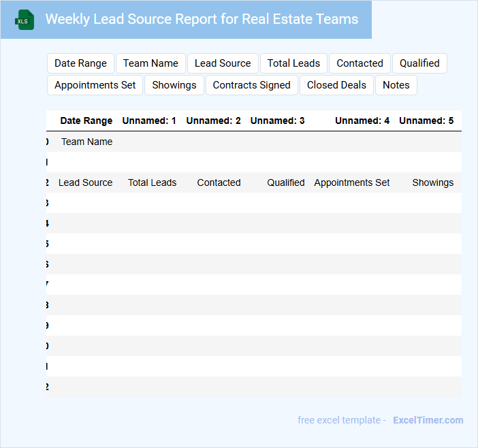This screenshot has width=478, height=448.
Task: Select the Contracts Signed tag
Action: pyautogui.click(x=251, y=85)
